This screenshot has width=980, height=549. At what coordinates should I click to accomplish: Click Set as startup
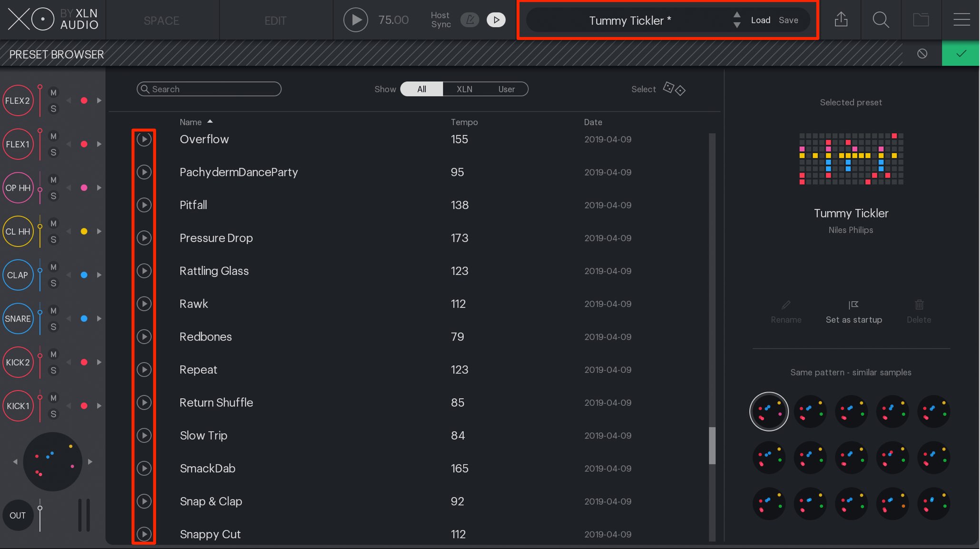point(853,312)
